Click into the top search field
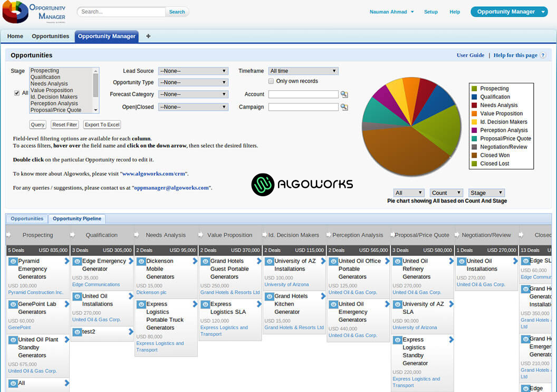The image size is (557, 392). tap(122, 12)
